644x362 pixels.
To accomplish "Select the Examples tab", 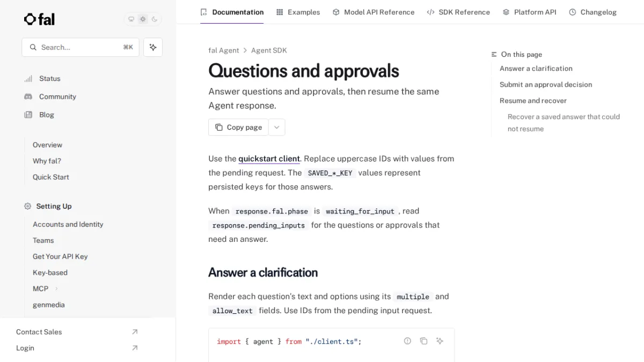I will [x=298, y=12].
